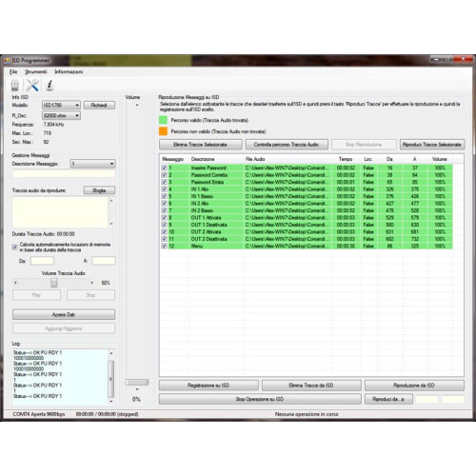Click the green valid path swatch
476x476 pixels.
163,120
